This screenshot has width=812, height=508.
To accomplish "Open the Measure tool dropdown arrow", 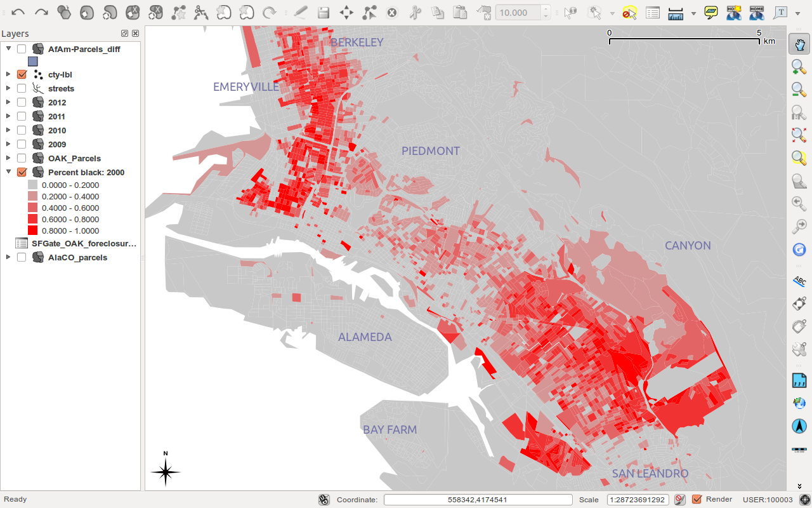I will [x=693, y=13].
